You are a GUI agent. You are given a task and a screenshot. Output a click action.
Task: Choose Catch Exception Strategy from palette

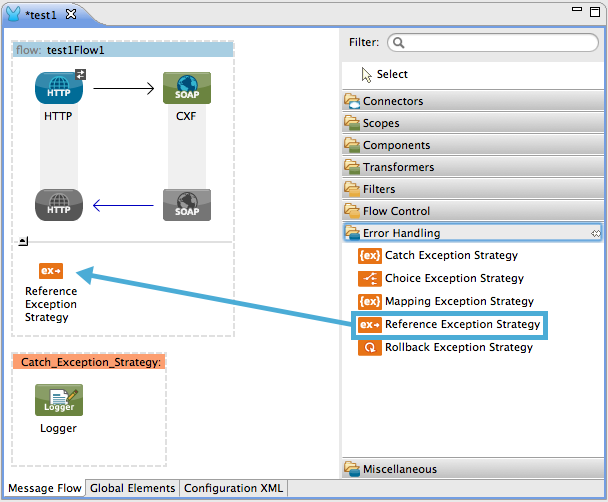pyautogui.click(x=450, y=256)
